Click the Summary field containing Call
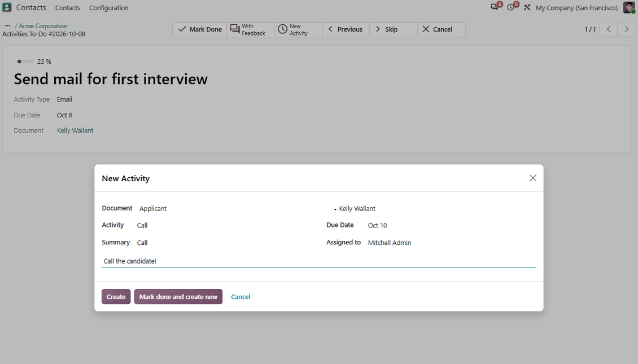Viewport: 638px width, 364px height. pyautogui.click(x=223, y=243)
